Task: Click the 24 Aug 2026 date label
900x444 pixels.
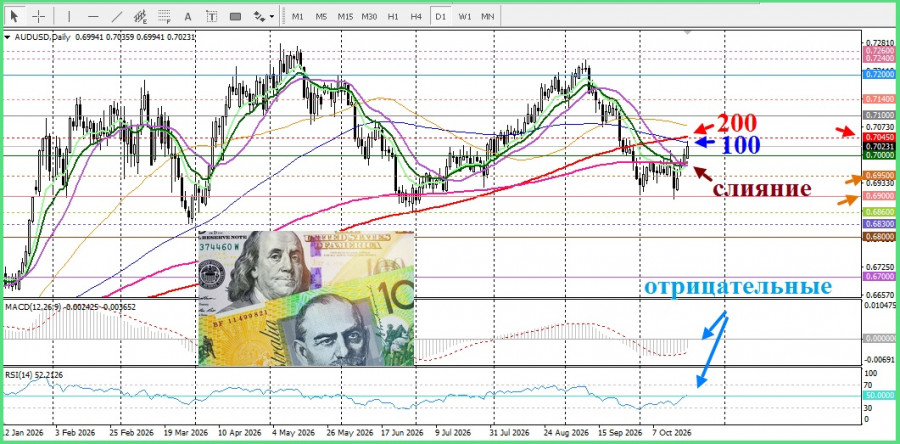Action: 566,433
